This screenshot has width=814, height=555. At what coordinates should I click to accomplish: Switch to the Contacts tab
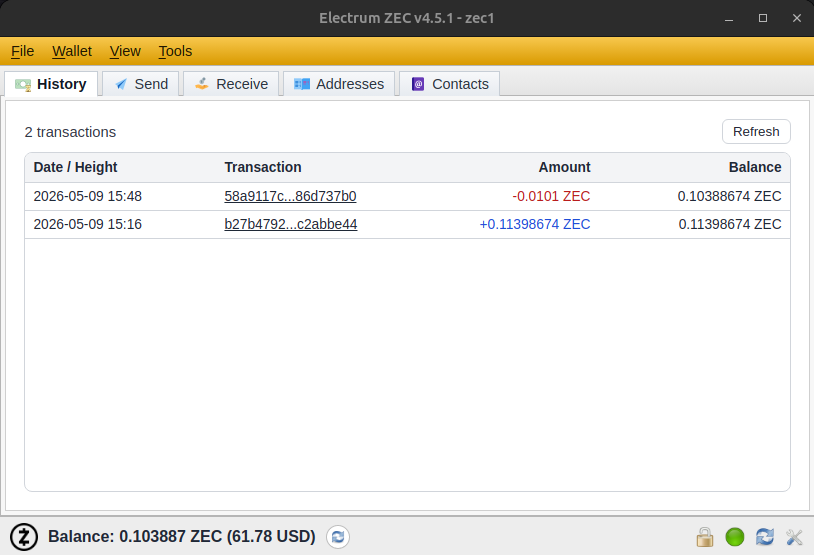click(x=450, y=84)
